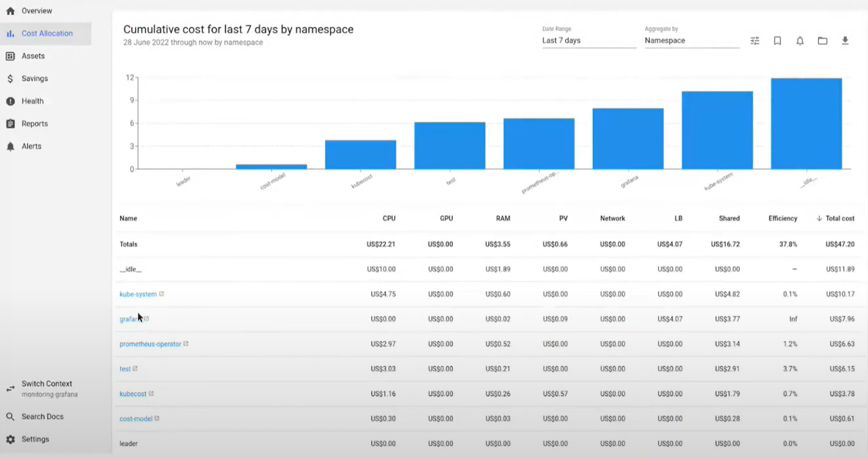Open the Savings menu item

pyautogui.click(x=34, y=79)
